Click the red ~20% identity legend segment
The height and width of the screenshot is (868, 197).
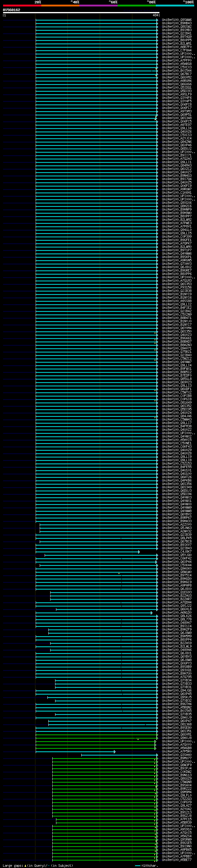pos(22,6)
